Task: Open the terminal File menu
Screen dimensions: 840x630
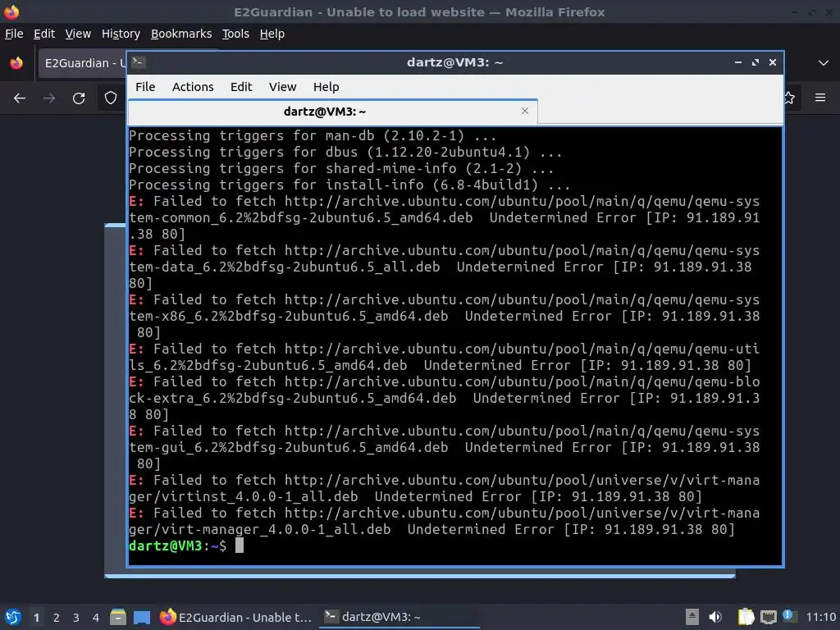Action: click(x=145, y=87)
